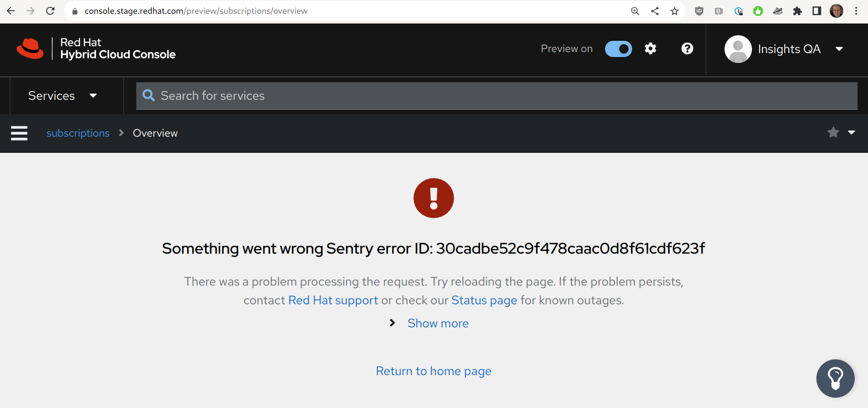Open the help question mark icon

pos(687,48)
